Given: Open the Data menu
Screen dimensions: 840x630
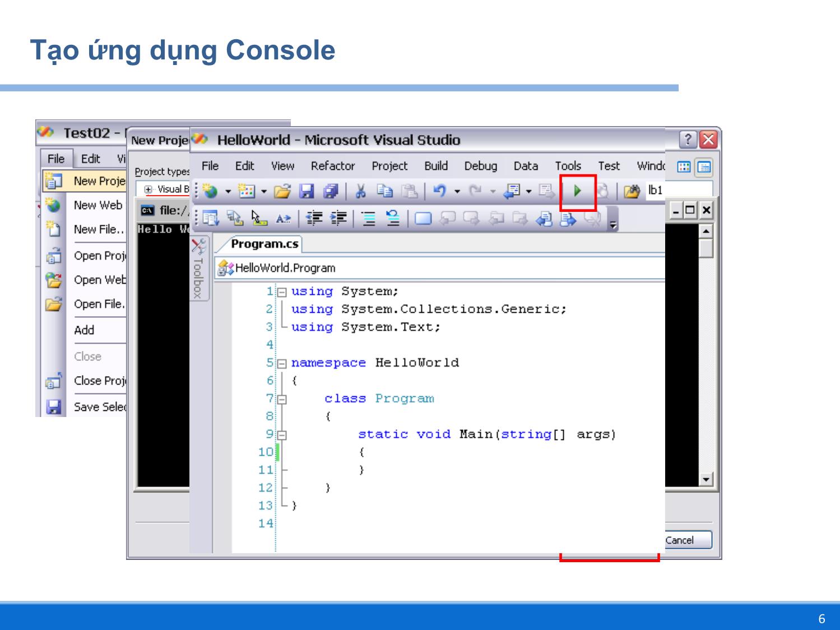Looking at the screenshot, I should [x=526, y=166].
